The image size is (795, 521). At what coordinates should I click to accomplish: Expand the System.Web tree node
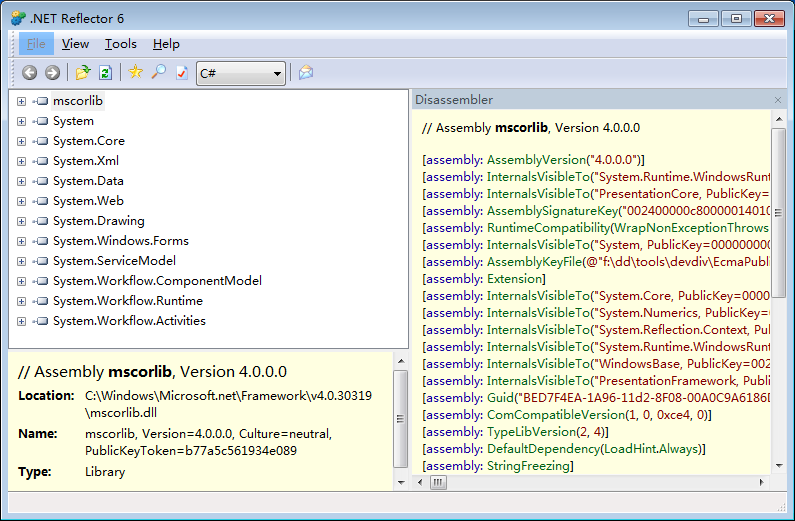pos(21,201)
